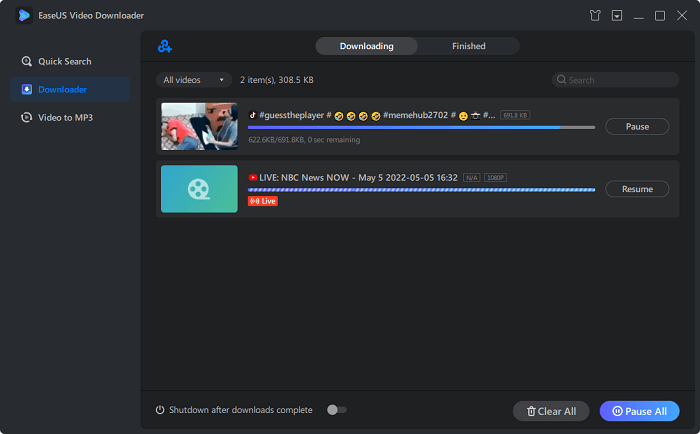Image resolution: width=700 pixels, height=434 pixels.
Task: Pause the #guesstheplayer download
Action: click(637, 127)
